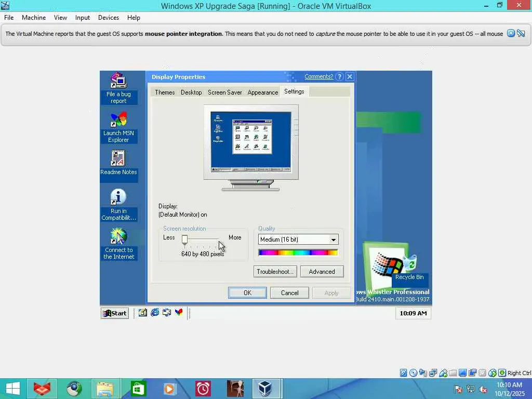The image size is (532, 399).
Task: Click the rainbow color quality bar
Action: coord(298,252)
